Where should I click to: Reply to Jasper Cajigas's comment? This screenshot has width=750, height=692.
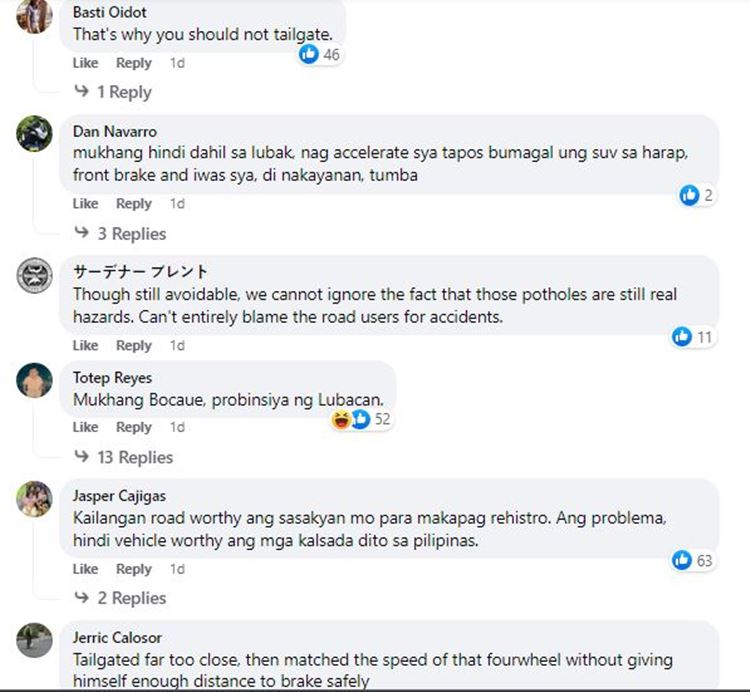(x=133, y=569)
